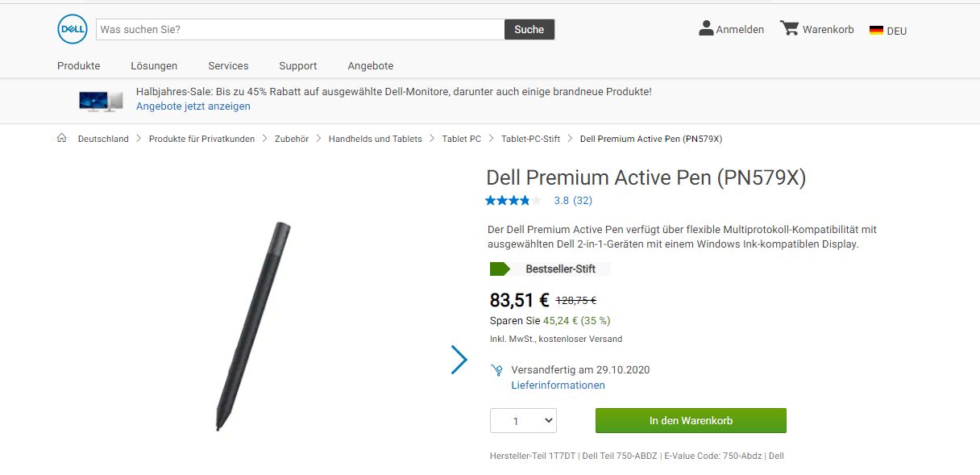Click the Dell logo
This screenshot has height=475, width=980.
click(x=72, y=29)
